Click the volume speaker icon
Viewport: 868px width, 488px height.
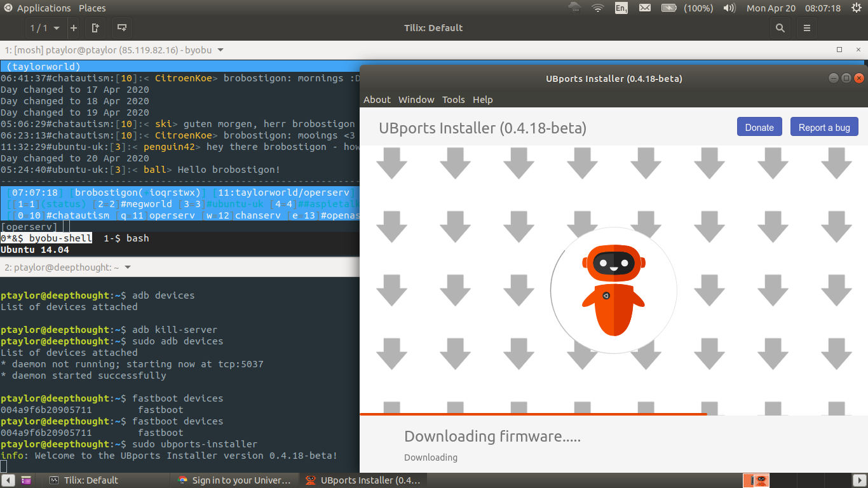click(x=729, y=8)
